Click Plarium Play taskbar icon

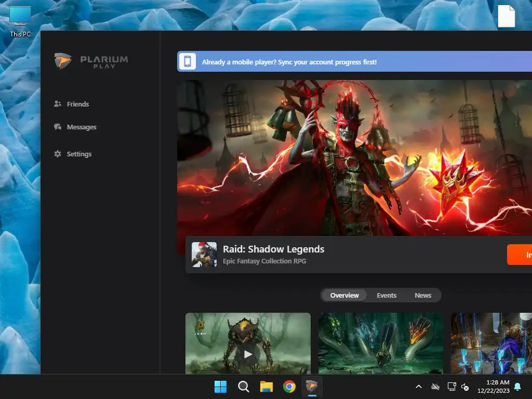click(312, 387)
